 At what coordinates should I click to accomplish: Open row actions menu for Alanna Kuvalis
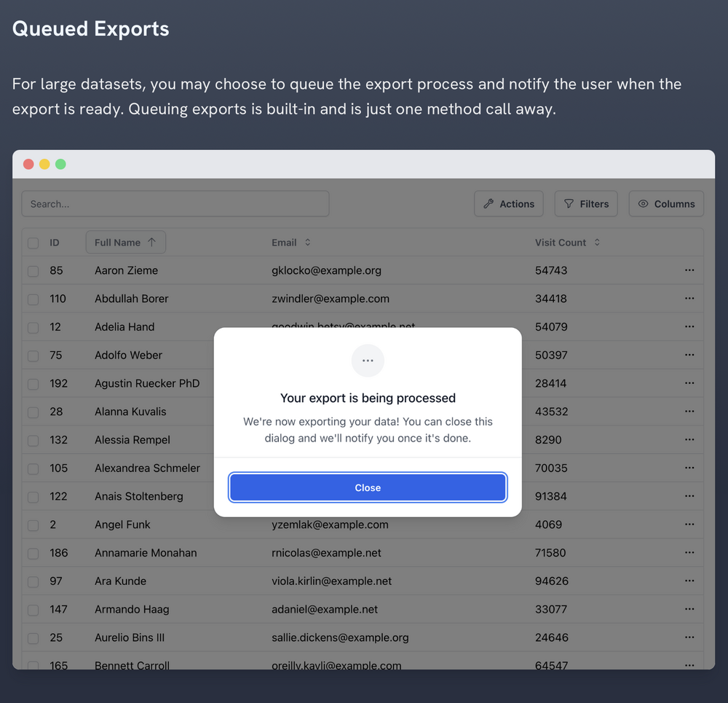[689, 411]
